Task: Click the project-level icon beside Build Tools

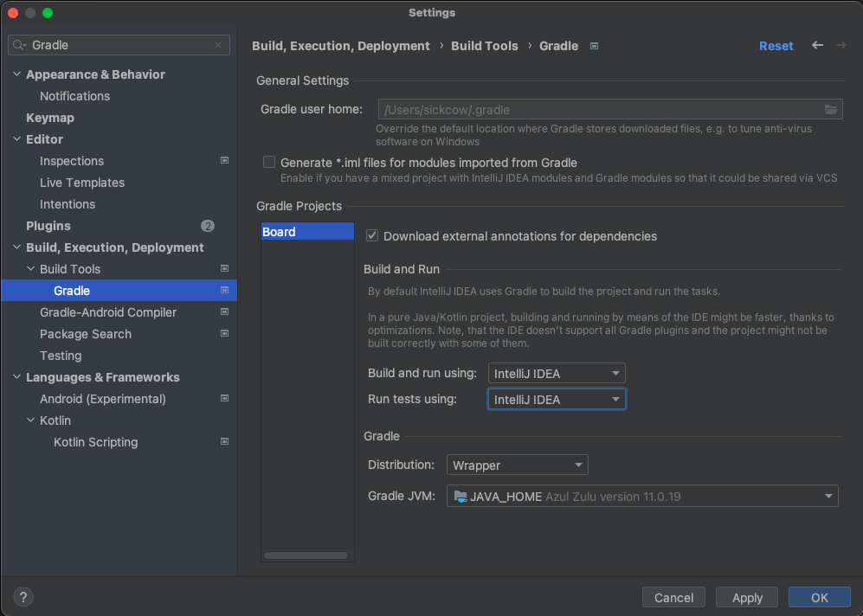Action: tap(224, 268)
